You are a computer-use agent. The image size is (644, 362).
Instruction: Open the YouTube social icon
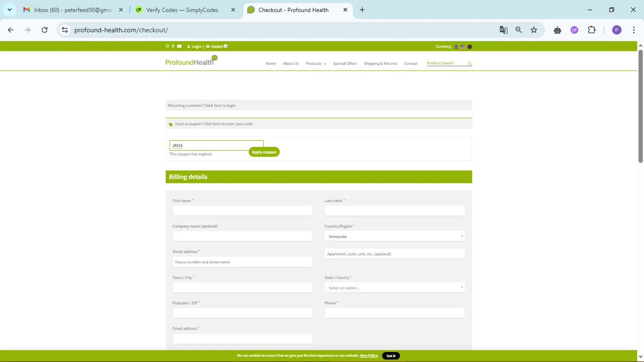[179, 46]
